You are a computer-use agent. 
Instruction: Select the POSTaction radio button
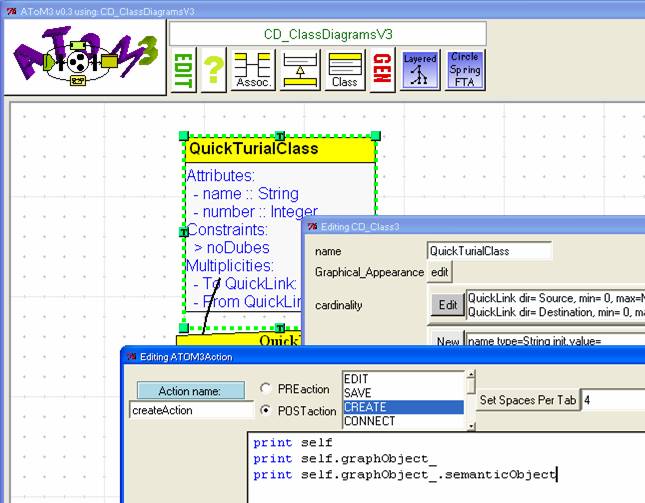[x=267, y=410]
